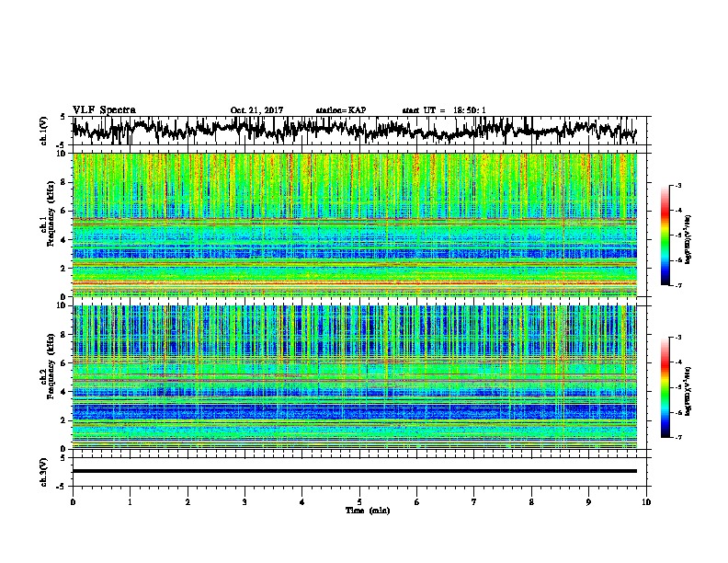Click the -5 tick on ch.3(V) axis

pyautogui.click(x=63, y=487)
